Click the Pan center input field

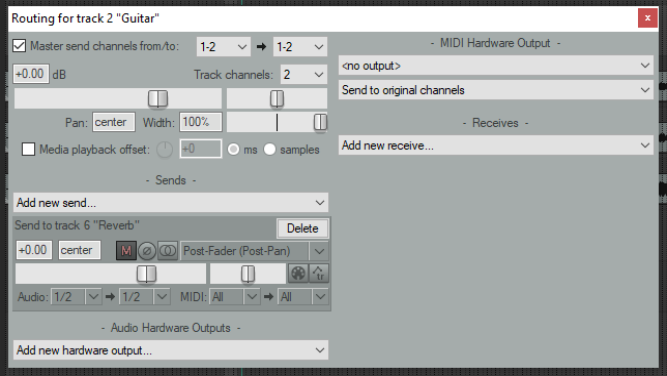tap(114, 122)
